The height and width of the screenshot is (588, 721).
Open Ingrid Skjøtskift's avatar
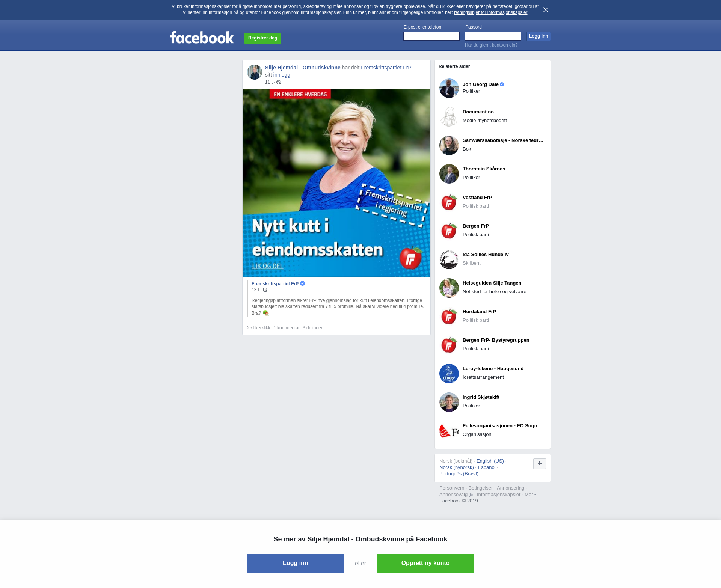click(x=449, y=402)
